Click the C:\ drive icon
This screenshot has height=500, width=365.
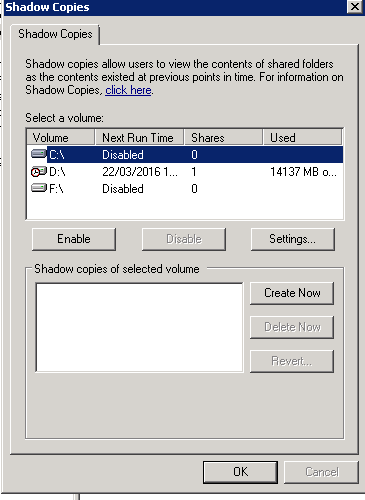pos(39,154)
